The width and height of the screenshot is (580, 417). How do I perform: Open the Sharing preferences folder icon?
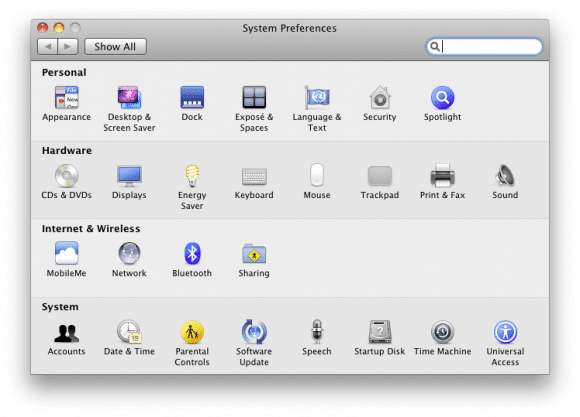(254, 253)
